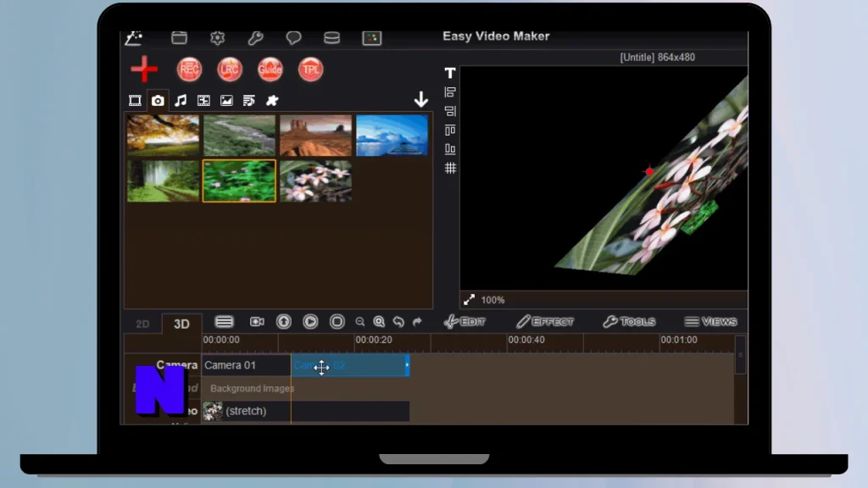Open the Edit menu
868x488 pixels.
tap(465, 321)
